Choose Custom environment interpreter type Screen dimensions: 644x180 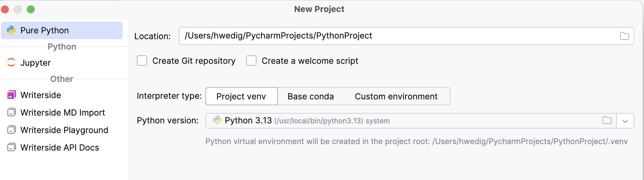[396, 96]
